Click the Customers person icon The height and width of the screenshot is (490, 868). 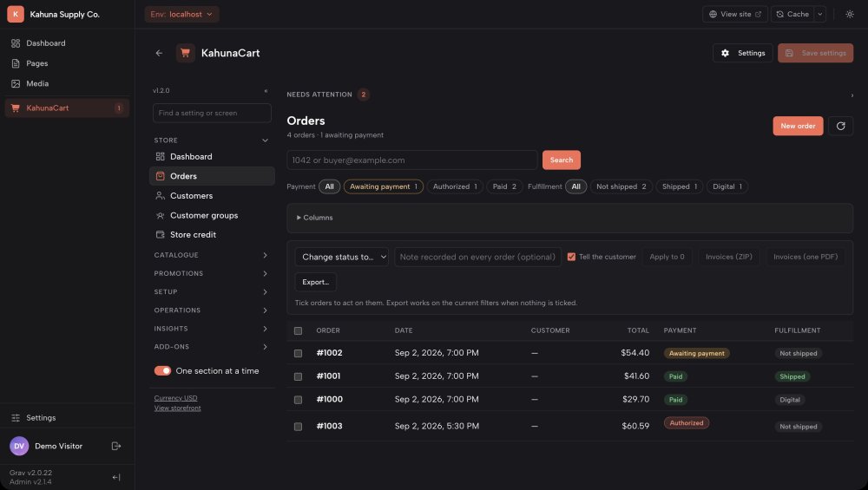[160, 196]
